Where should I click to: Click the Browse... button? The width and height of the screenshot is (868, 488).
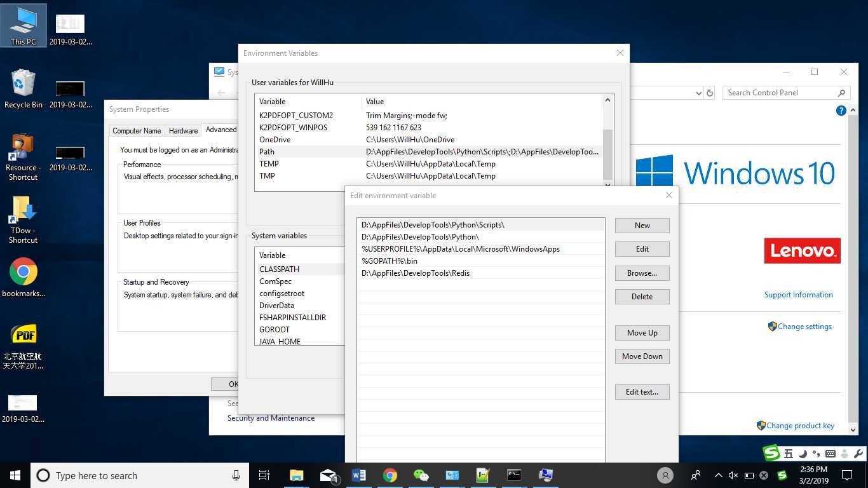click(x=642, y=273)
